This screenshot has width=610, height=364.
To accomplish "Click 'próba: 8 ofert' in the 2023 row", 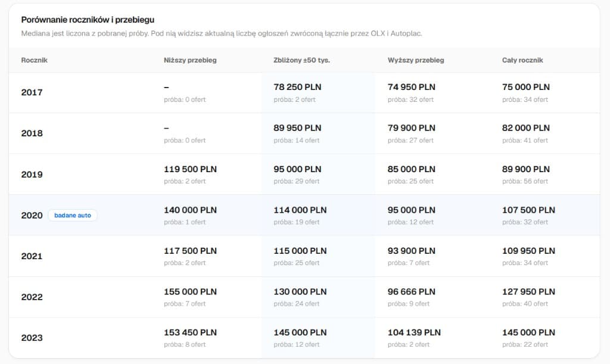I will (185, 344).
